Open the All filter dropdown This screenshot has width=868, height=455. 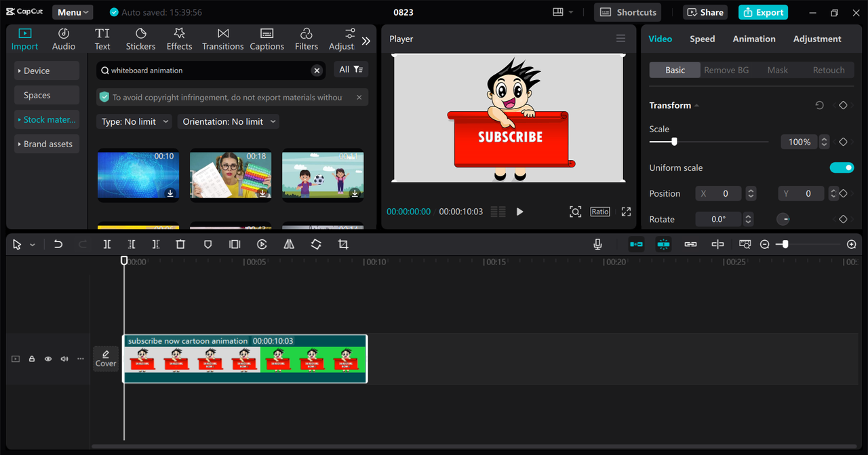[351, 69]
